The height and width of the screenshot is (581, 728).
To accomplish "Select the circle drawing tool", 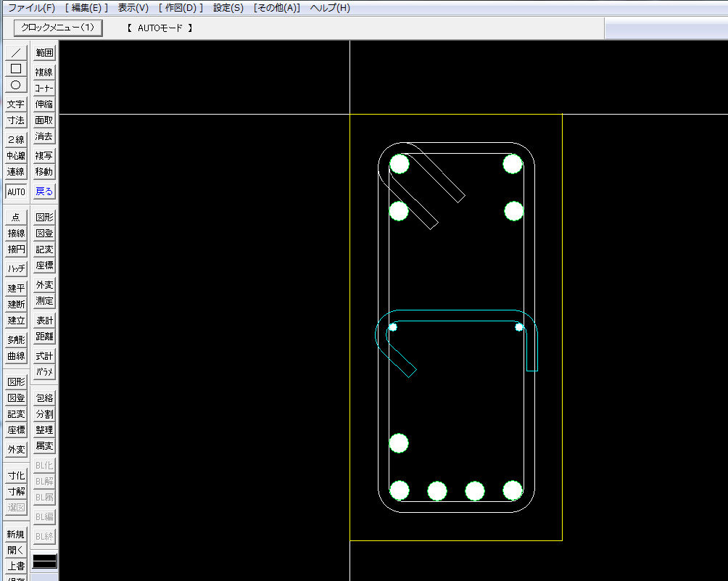I will coord(16,85).
